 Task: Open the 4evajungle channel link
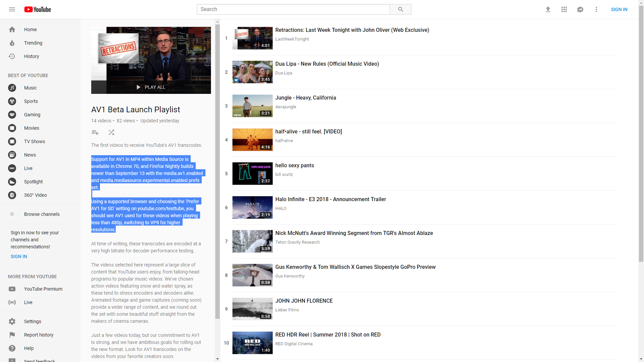coord(286,107)
